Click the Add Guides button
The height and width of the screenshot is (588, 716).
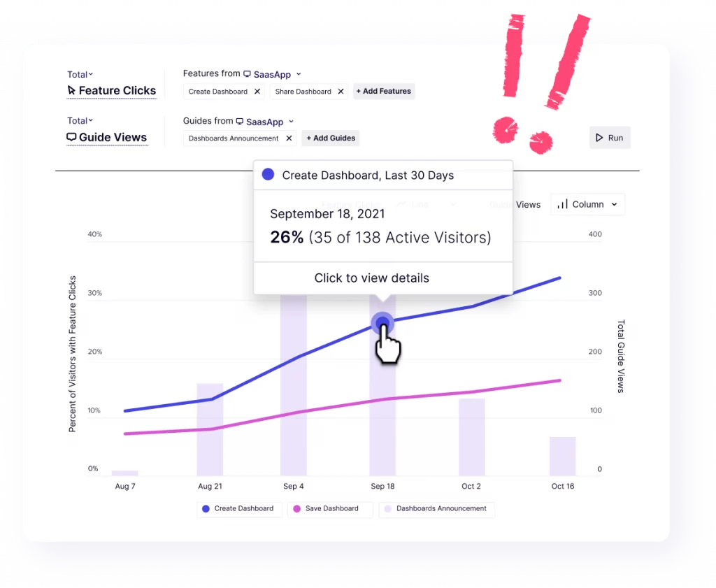pos(331,138)
